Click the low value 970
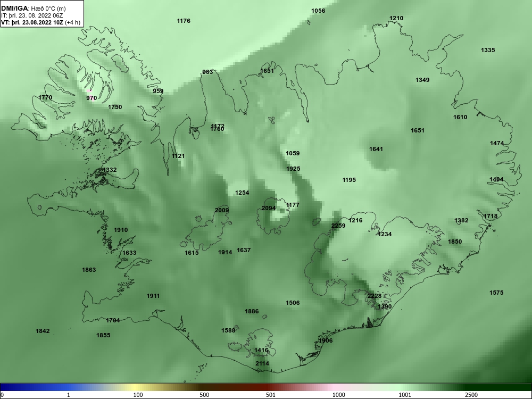 point(92,98)
